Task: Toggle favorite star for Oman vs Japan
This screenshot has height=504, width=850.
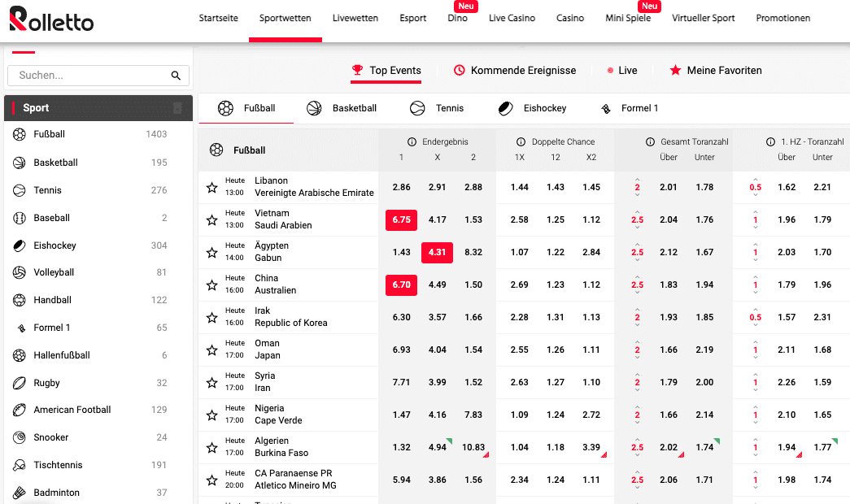Action: click(212, 350)
